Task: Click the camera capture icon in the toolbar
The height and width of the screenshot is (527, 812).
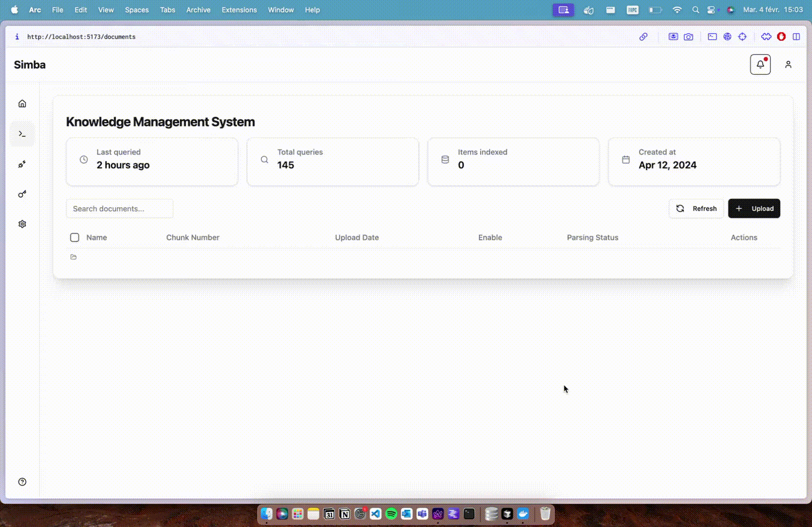Action: click(x=688, y=37)
